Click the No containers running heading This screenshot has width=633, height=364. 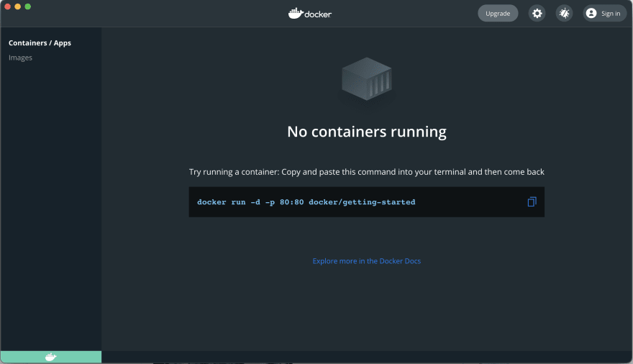click(367, 132)
